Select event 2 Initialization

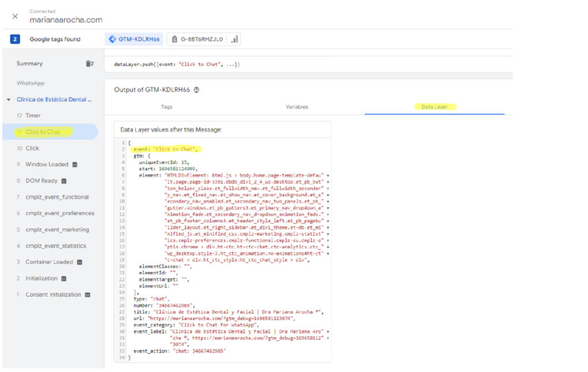click(x=50, y=278)
